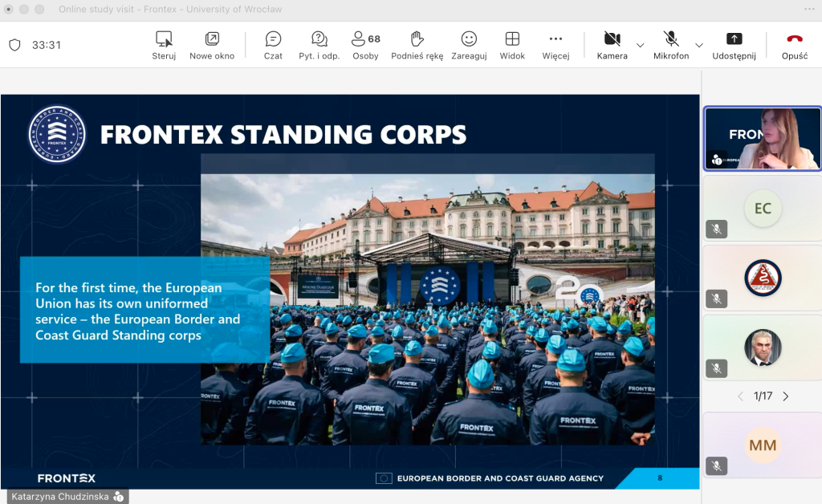Screen dimensions: 822x504
Task: Pop out meeting with Nowe okno
Action: tap(212, 45)
